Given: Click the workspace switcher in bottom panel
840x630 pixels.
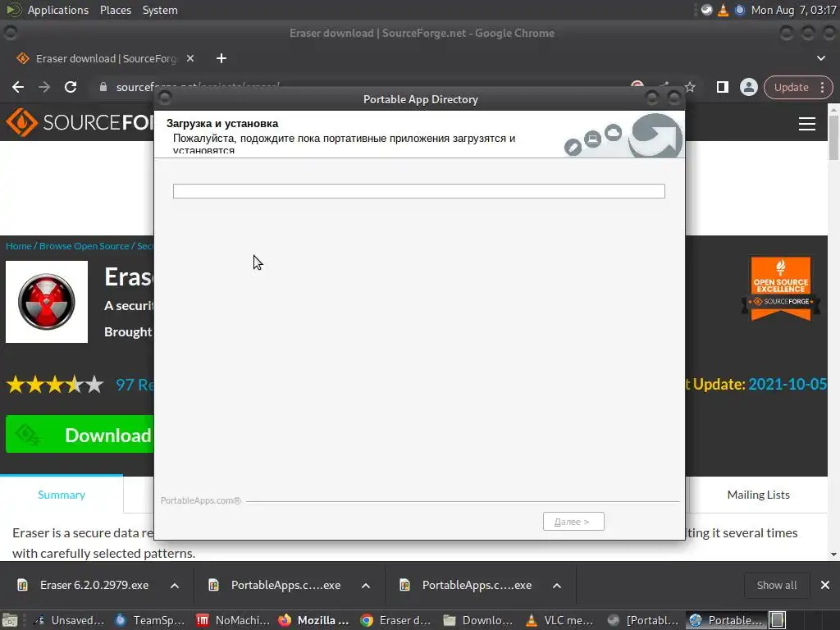Looking at the screenshot, I should click(x=778, y=620).
